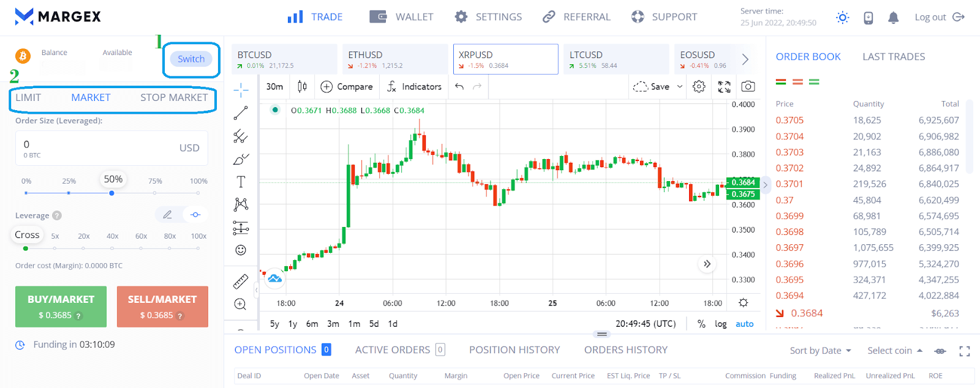Show the two-green-bars order book view
980x388 pixels.
(x=814, y=81)
